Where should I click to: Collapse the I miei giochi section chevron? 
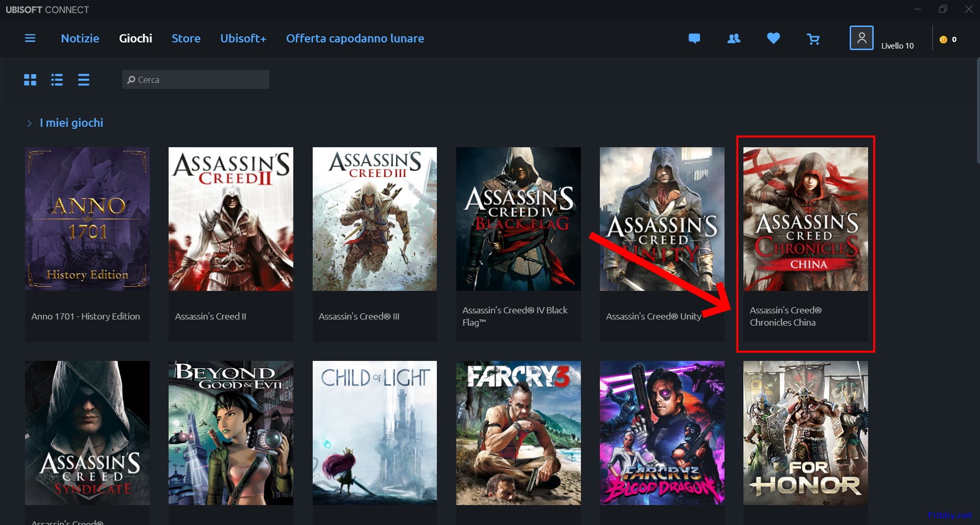click(x=29, y=123)
